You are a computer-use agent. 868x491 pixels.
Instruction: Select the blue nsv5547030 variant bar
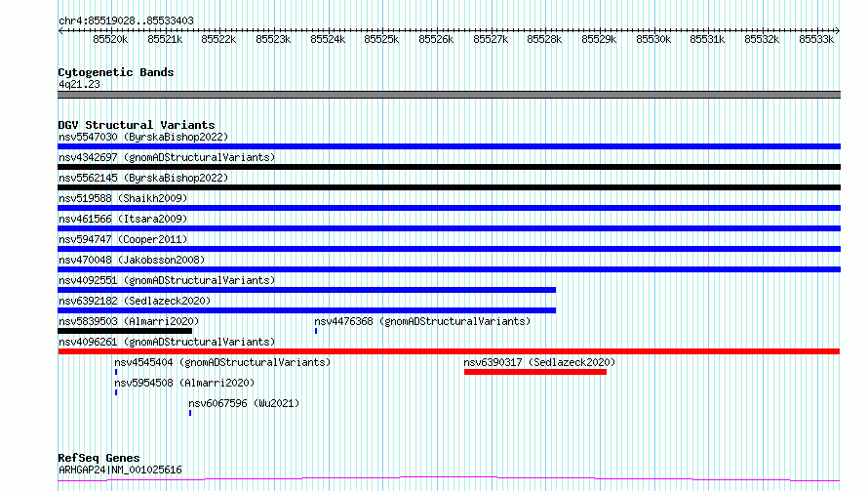pyautogui.click(x=449, y=146)
